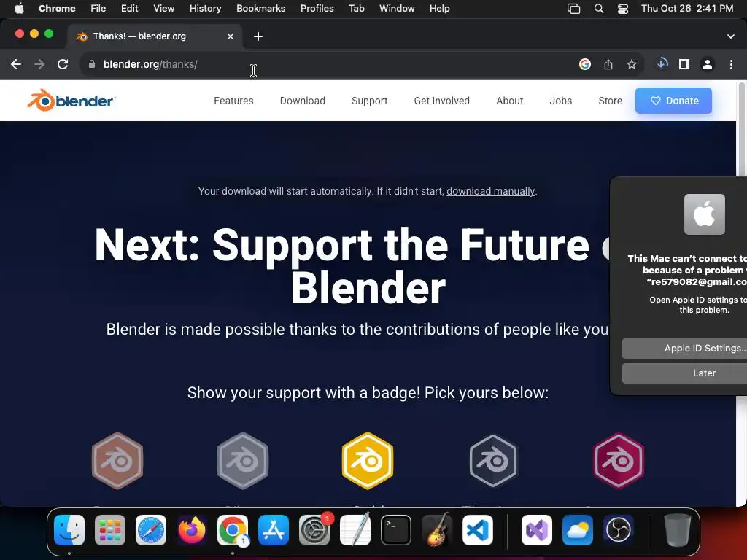
Task: Open Launchpad from the Dock
Action: (x=110, y=530)
